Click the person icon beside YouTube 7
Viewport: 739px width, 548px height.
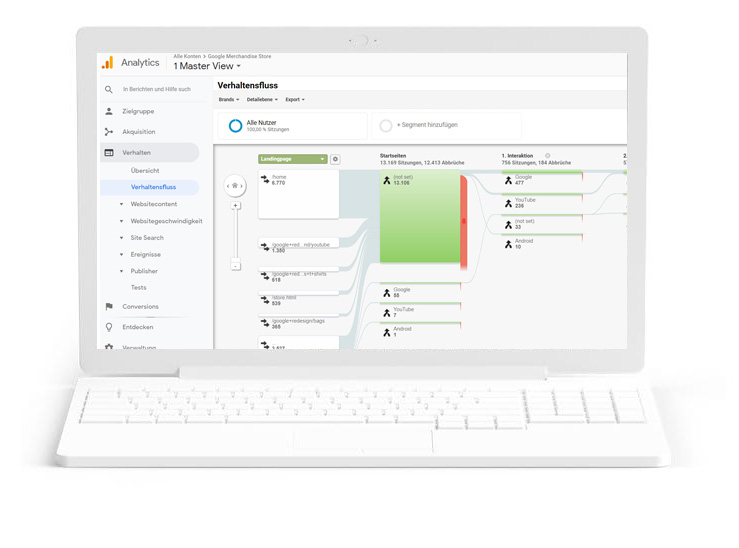tap(386, 313)
